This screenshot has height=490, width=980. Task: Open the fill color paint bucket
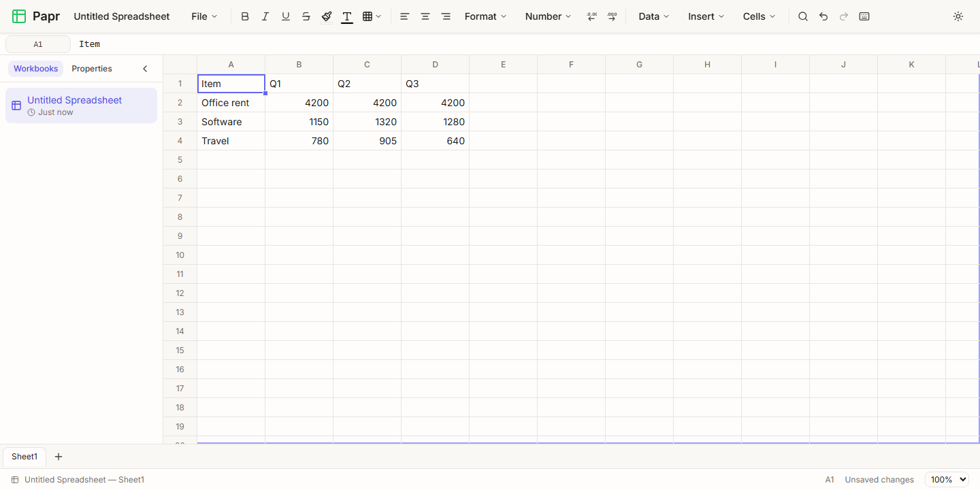pos(327,16)
